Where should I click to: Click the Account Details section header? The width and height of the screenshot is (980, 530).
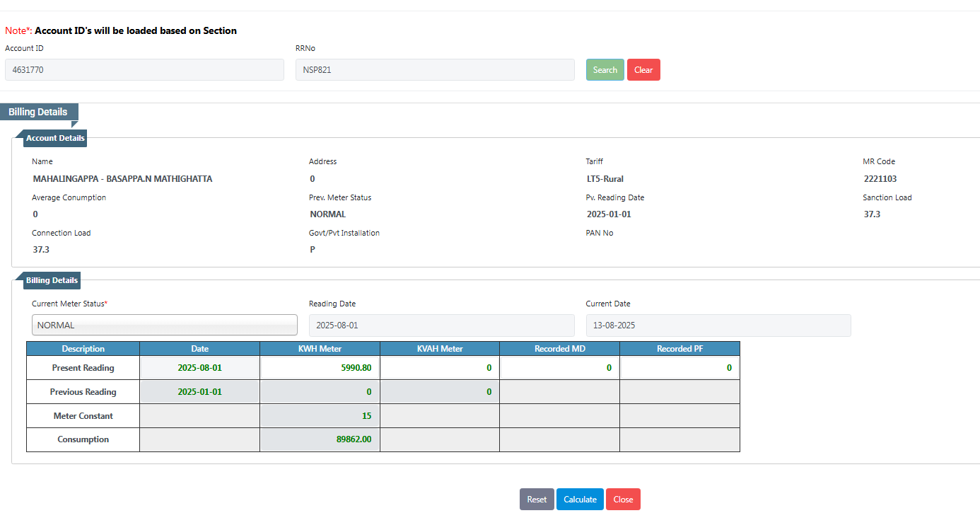(x=55, y=138)
